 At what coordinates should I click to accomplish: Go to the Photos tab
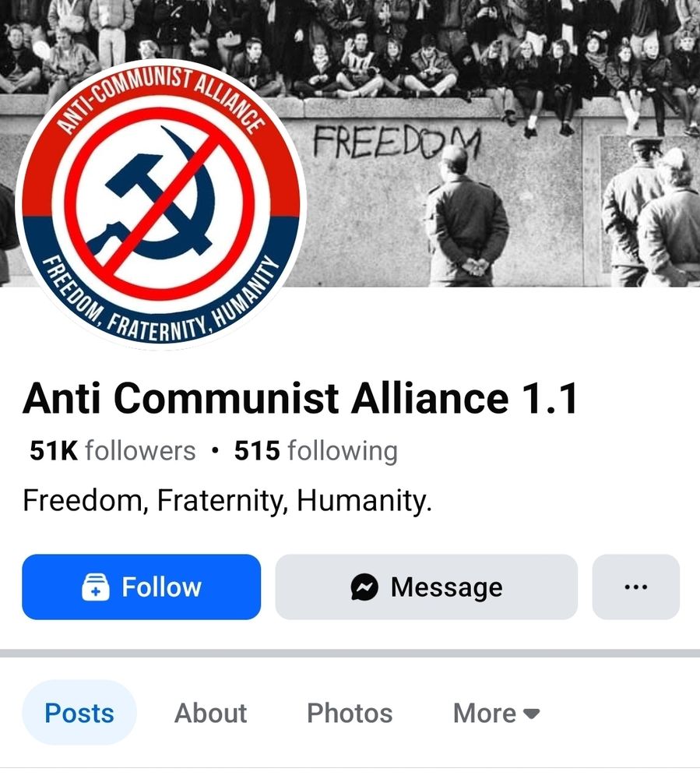tap(350, 714)
